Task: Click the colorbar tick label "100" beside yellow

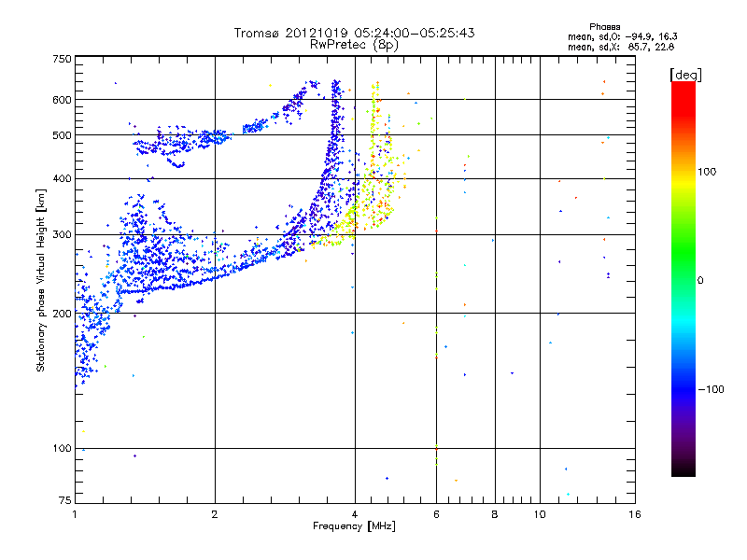Action: (707, 172)
